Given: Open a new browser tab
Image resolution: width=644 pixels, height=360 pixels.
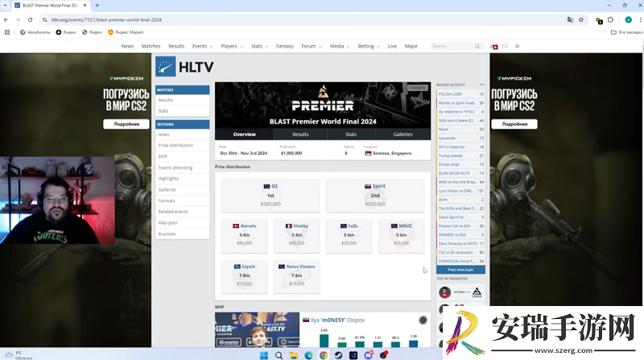Looking at the screenshot, I should point(97,6).
